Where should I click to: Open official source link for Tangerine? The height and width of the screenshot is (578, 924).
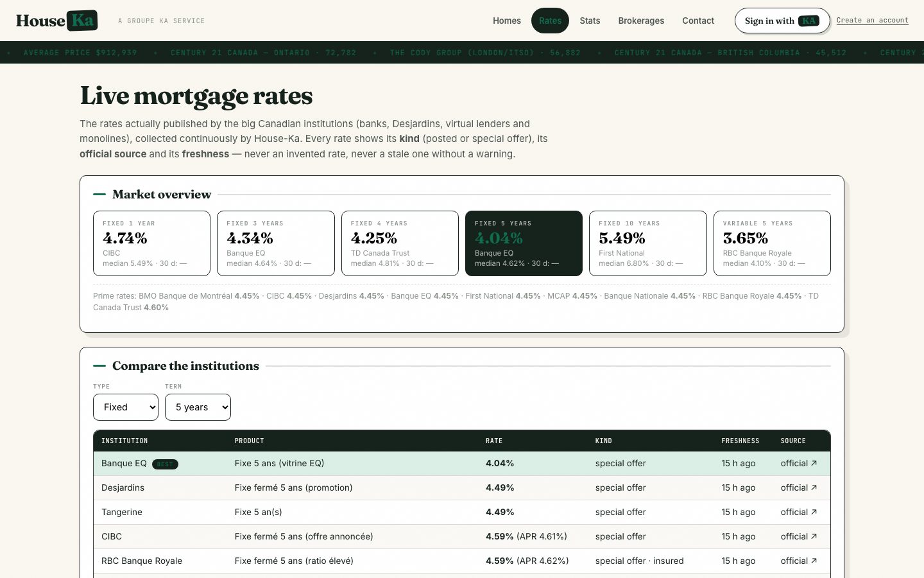pos(799,512)
